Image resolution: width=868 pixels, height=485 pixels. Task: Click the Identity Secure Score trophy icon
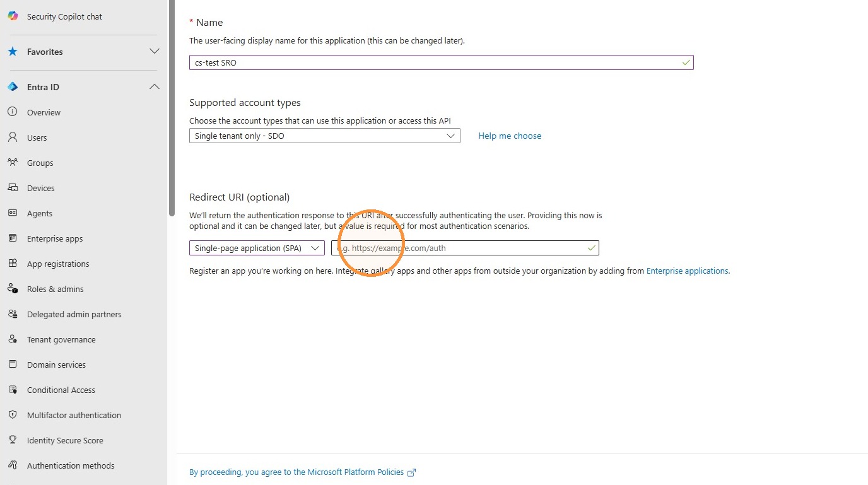pyautogui.click(x=13, y=440)
